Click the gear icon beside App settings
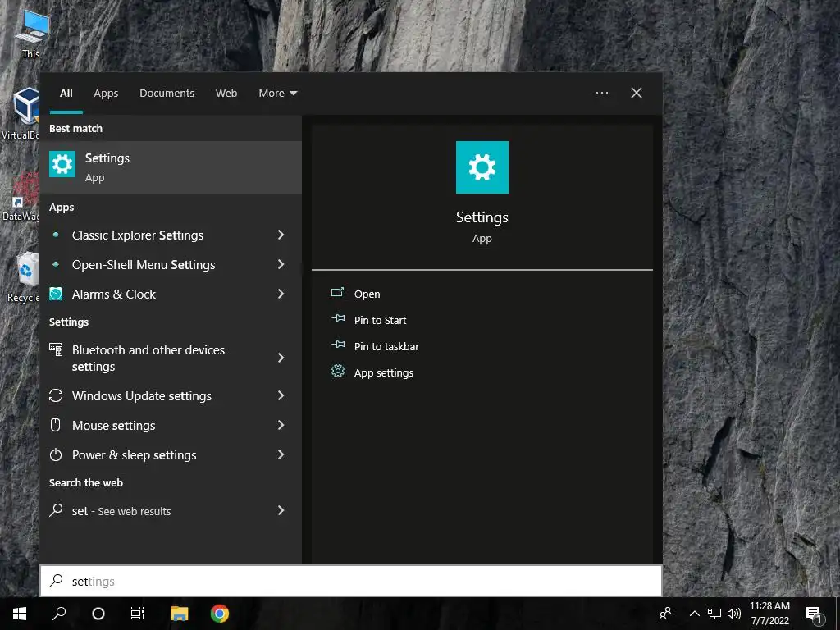 pyautogui.click(x=337, y=371)
